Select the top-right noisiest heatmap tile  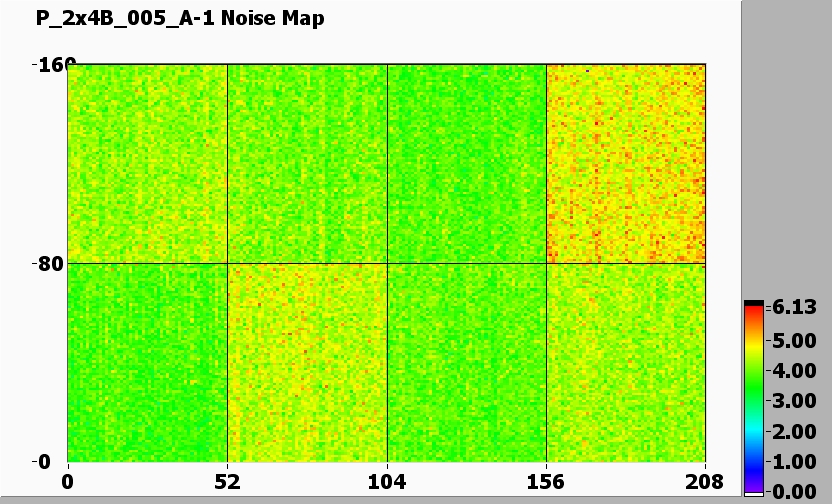tap(626, 164)
